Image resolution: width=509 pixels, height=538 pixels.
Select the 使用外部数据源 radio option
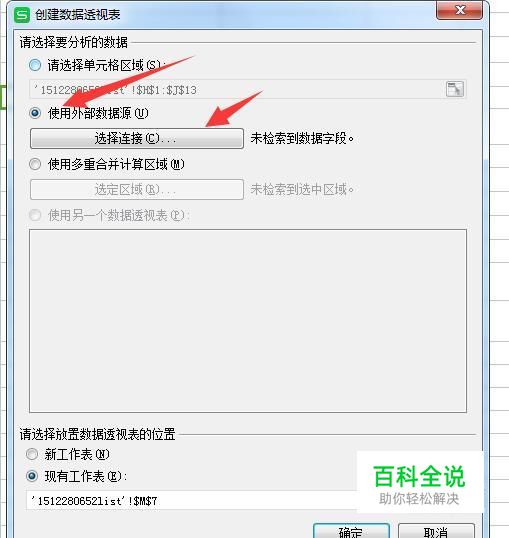35,113
